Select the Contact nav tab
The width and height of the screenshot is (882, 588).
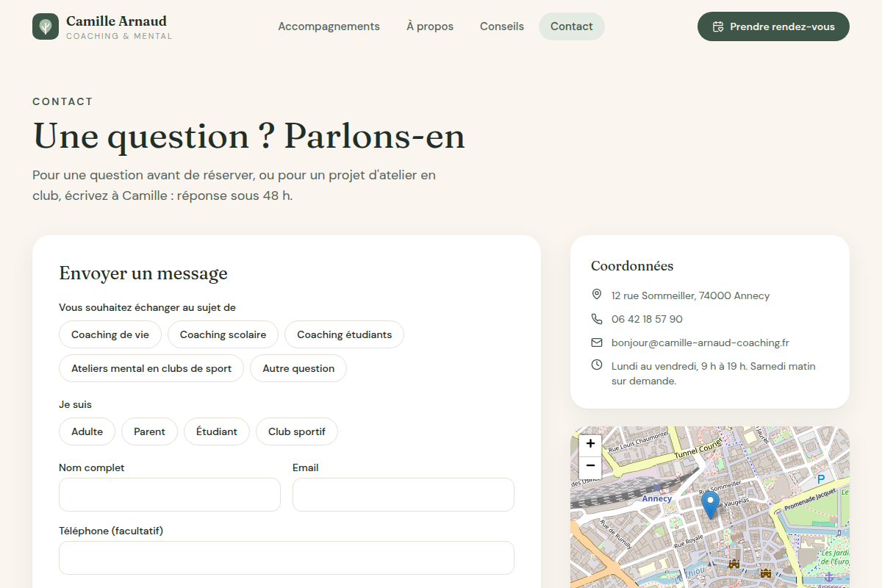[572, 26]
